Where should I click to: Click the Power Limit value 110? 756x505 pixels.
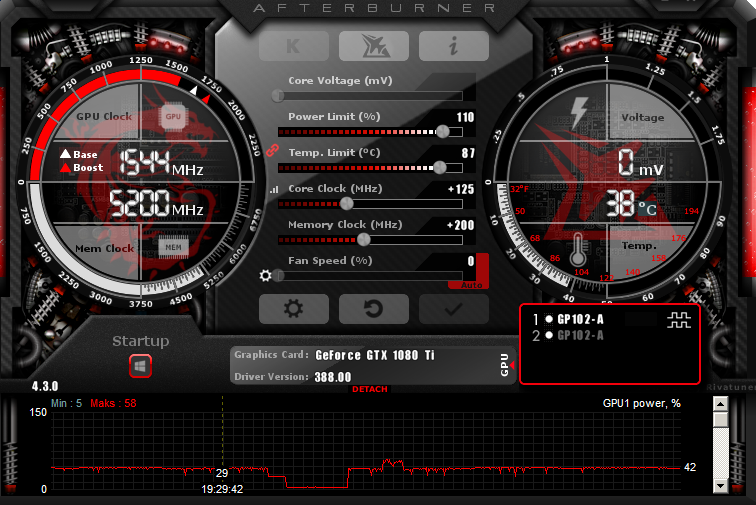coord(465,117)
